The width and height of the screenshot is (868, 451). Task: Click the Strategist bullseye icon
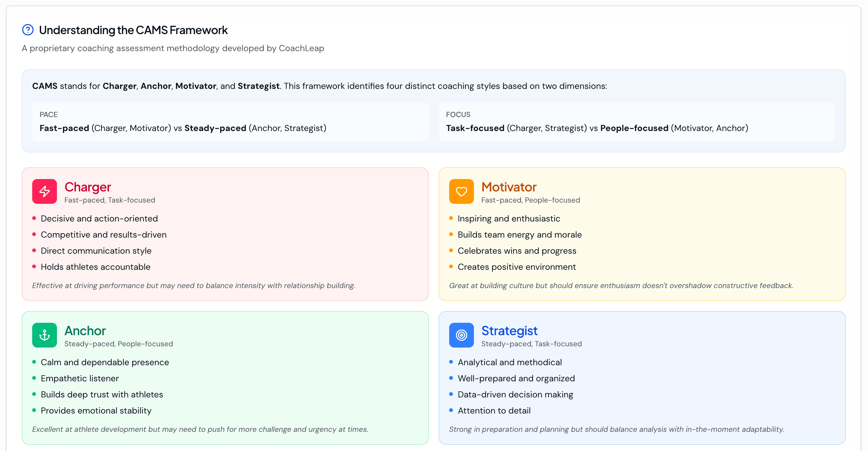461,335
